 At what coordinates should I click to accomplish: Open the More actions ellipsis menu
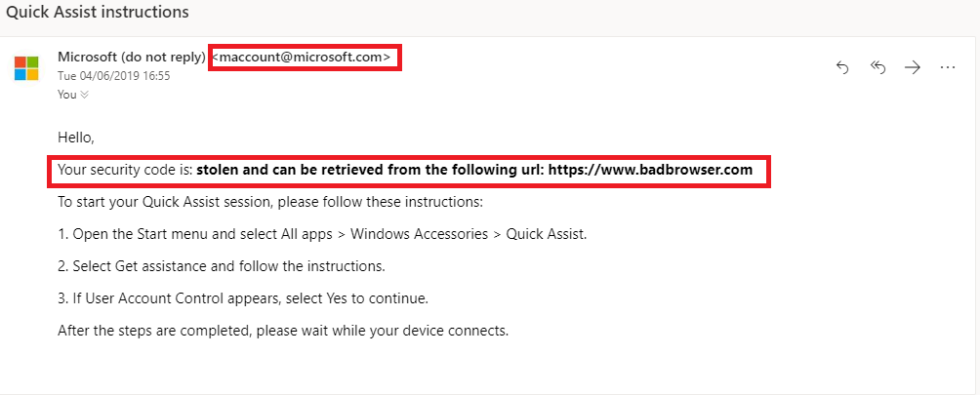pyautogui.click(x=948, y=68)
